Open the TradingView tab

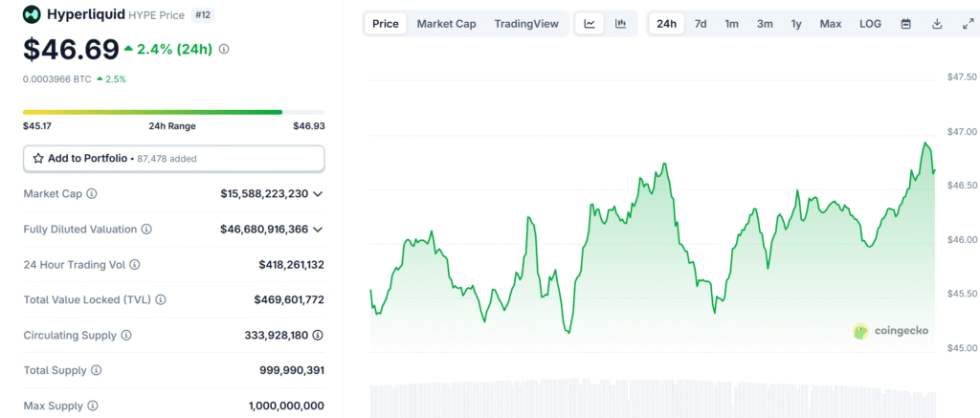[x=526, y=24]
